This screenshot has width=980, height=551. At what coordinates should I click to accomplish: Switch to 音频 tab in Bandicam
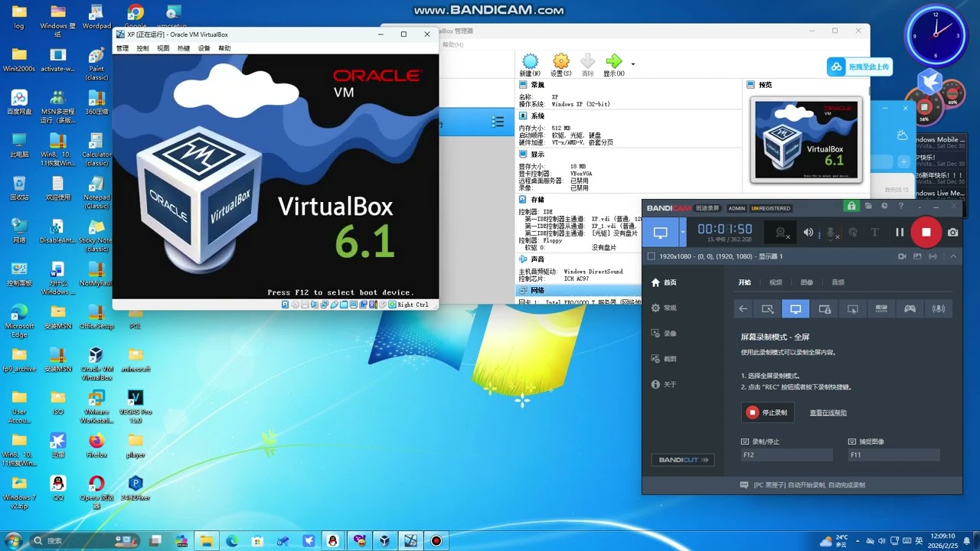pos(838,282)
